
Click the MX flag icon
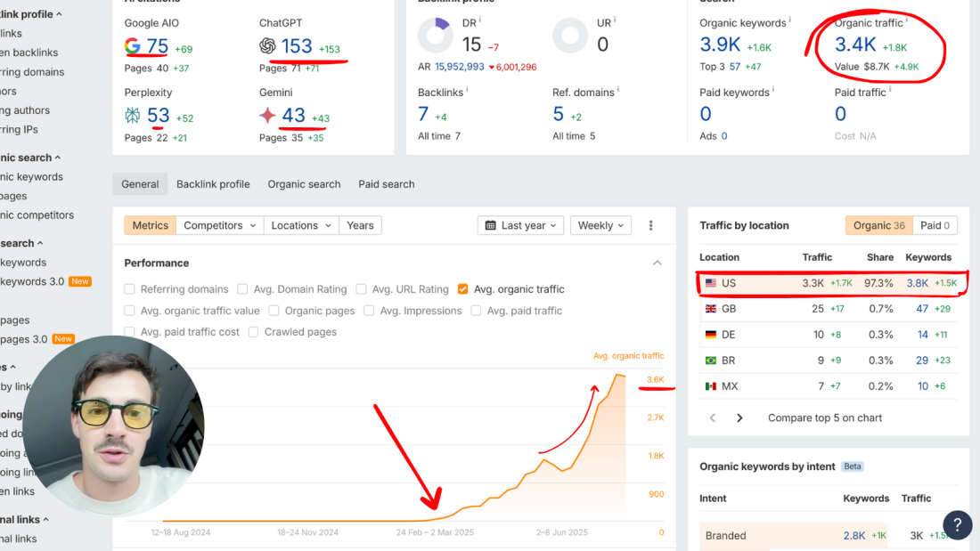pos(711,386)
